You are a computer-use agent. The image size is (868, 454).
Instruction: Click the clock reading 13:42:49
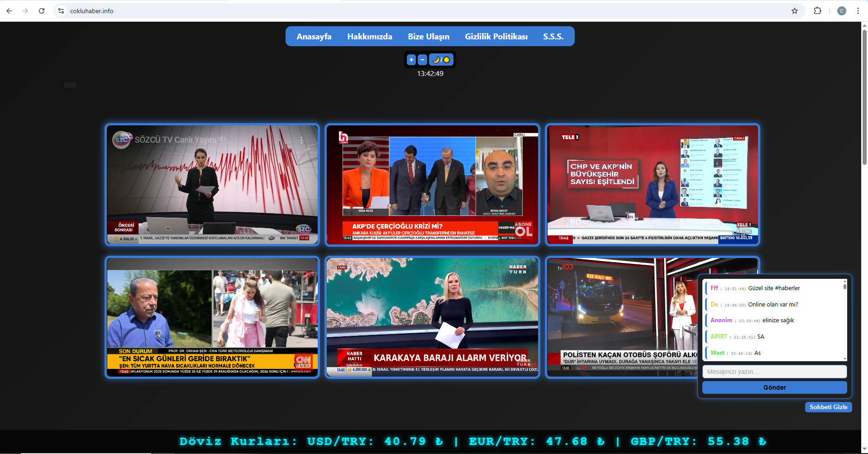point(430,73)
